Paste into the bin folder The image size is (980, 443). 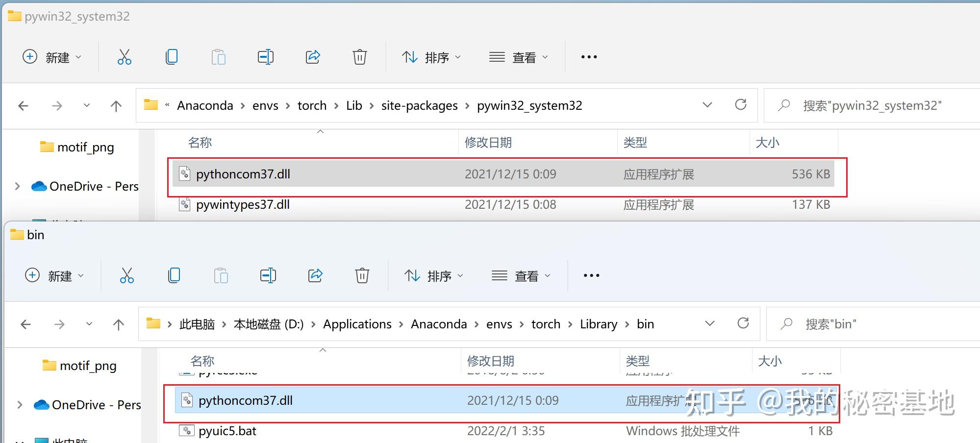pyautogui.click(x=221, y=275)
